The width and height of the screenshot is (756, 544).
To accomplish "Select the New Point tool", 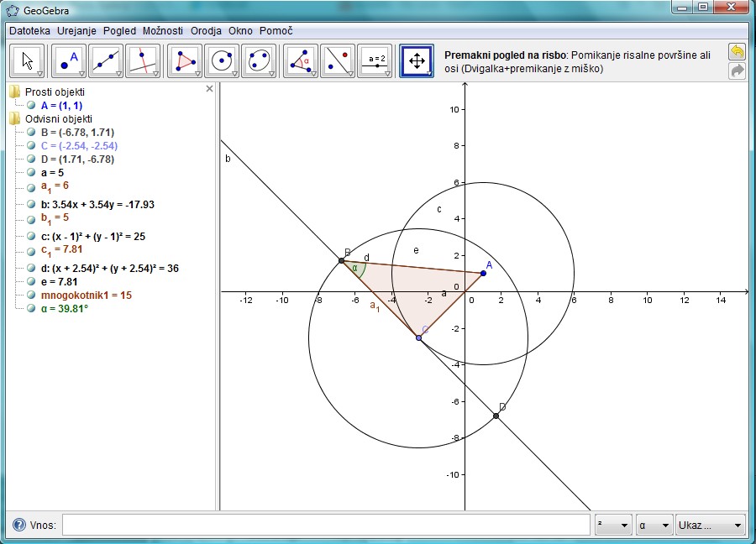I will click(x=69, y=61).
